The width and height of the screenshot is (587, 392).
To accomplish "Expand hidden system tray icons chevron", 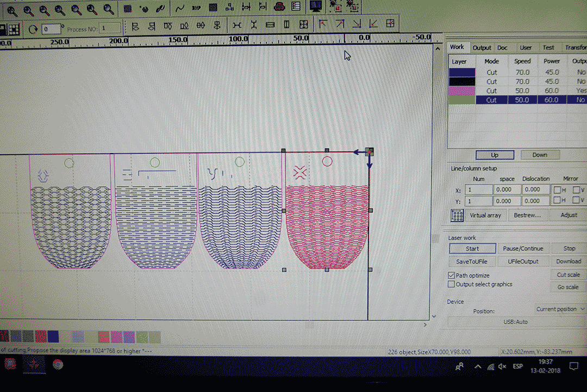I will coord(478,367).
